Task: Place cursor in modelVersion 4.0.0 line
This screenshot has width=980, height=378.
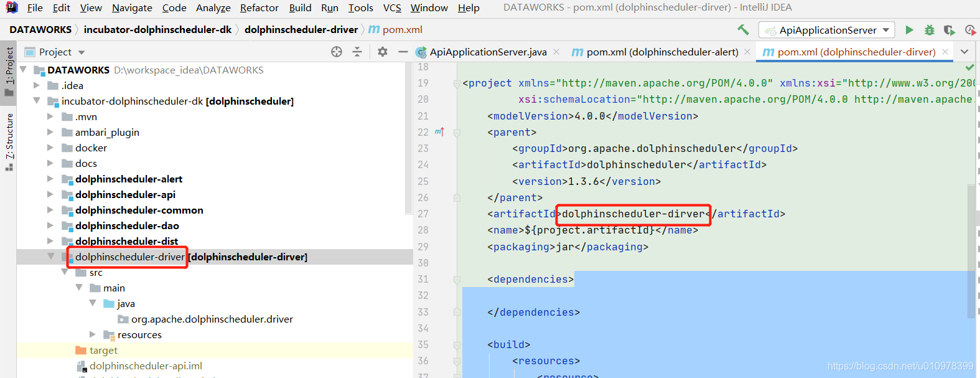Action: click(x=592, y=116)
